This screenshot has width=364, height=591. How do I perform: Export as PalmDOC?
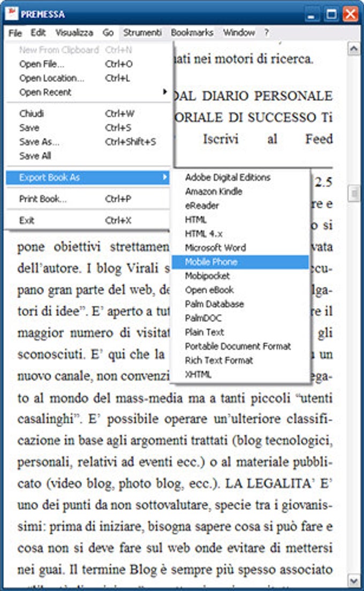(240, 318)
